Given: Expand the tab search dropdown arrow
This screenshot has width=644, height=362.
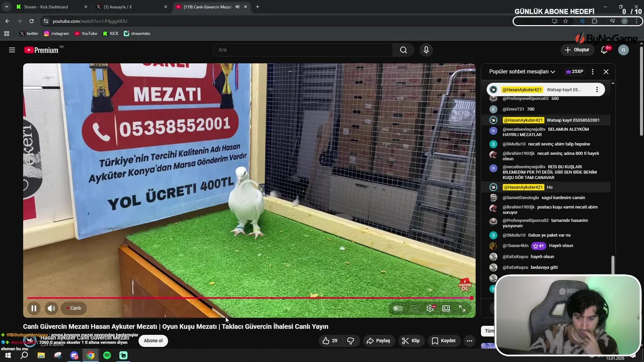Looking at the screenshot, I should [6, 7].
